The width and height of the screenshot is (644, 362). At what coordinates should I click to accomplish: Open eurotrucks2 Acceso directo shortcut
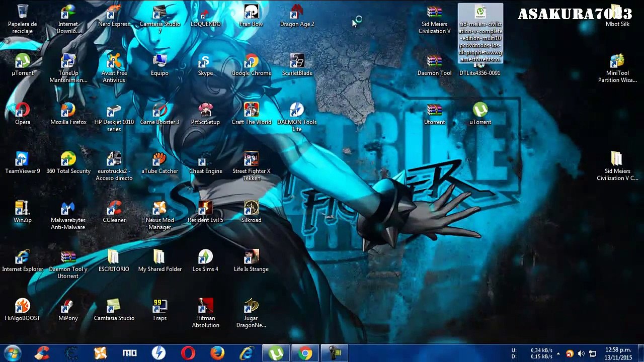114,166
